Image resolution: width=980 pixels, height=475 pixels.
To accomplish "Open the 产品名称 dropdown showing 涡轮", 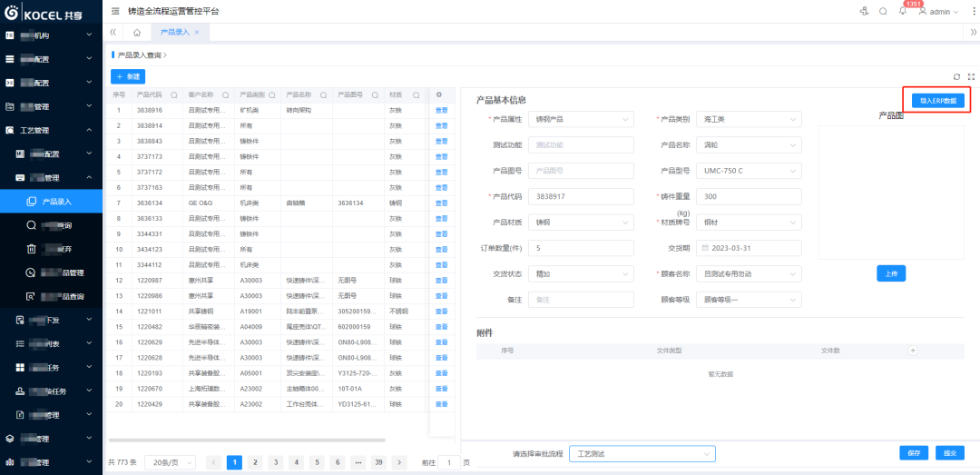I will 749,144.
